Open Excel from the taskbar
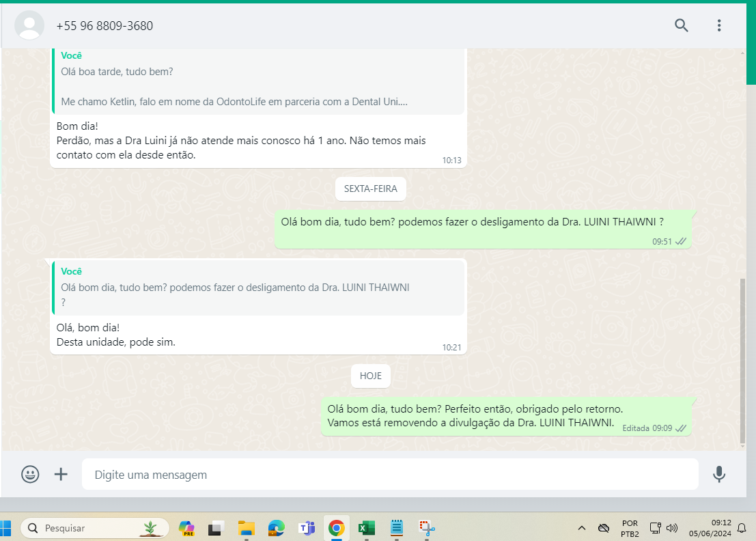 [367, 529]
